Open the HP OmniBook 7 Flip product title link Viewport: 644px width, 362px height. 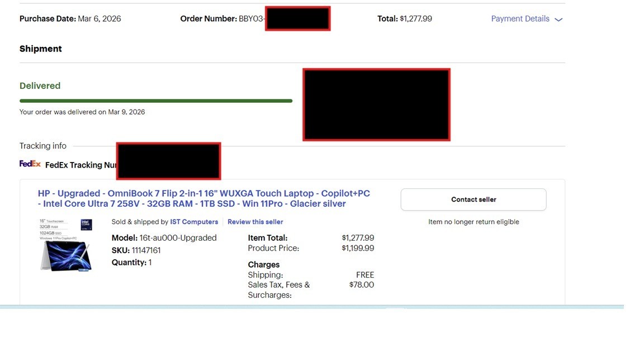click(x=203, y=199)
